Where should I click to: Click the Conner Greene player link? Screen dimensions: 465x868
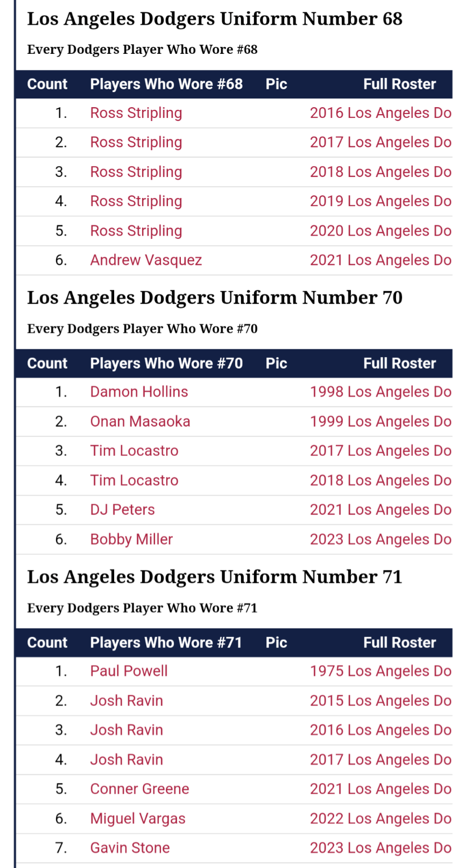139,789
